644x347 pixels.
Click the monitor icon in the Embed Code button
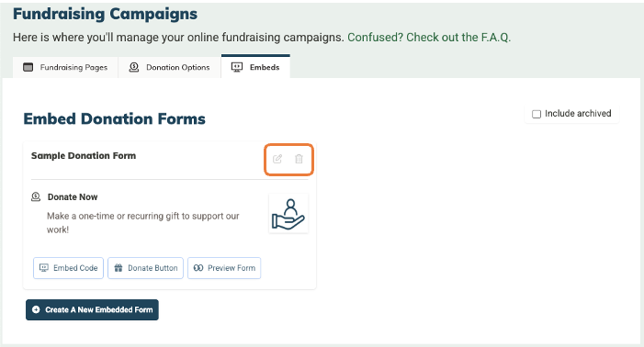pos(43,268)
